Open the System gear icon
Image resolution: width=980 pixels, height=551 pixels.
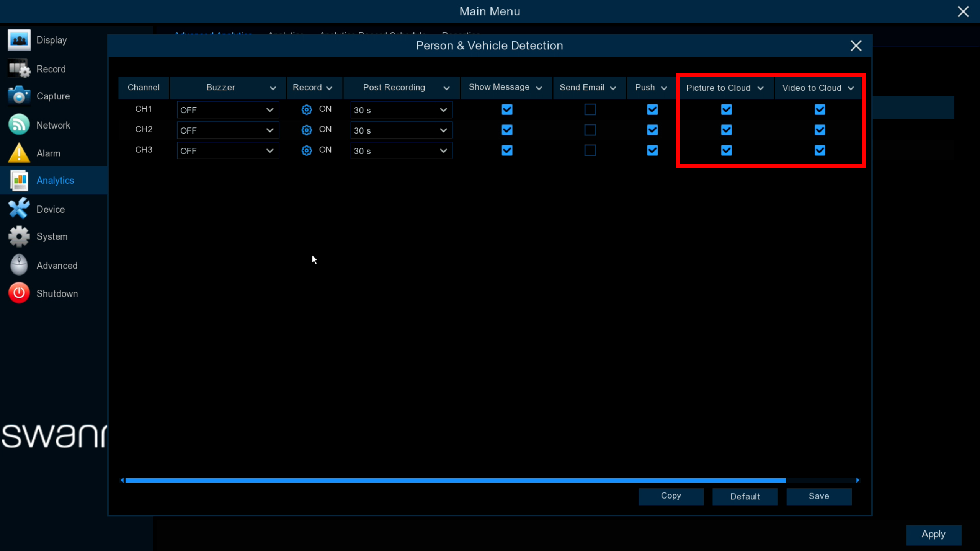coord(19,236)
